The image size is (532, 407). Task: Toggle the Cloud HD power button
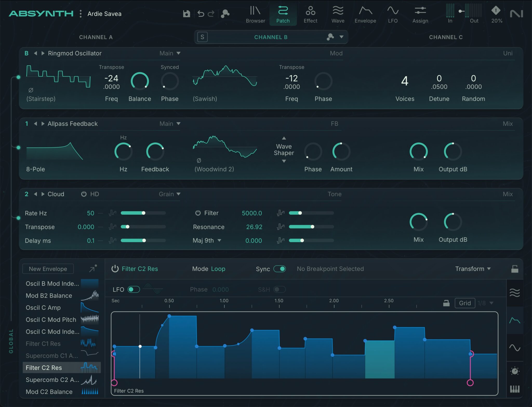tap(84, 194)
